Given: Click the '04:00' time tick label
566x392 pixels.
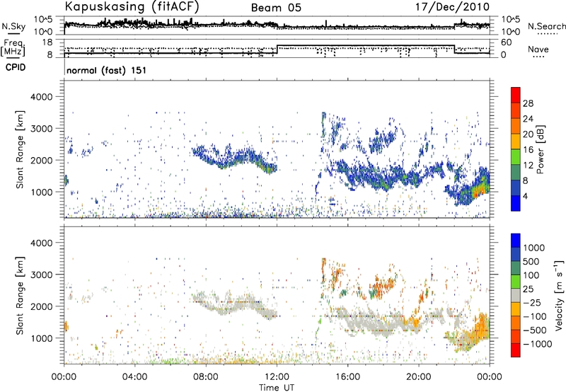Looking at the screenshot, I should tap(134, 377).
